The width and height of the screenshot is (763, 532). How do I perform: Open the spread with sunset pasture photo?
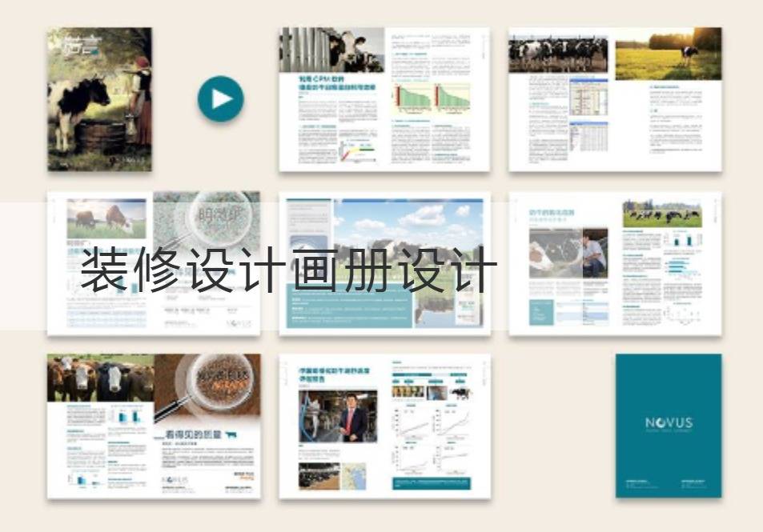point(615,99)
